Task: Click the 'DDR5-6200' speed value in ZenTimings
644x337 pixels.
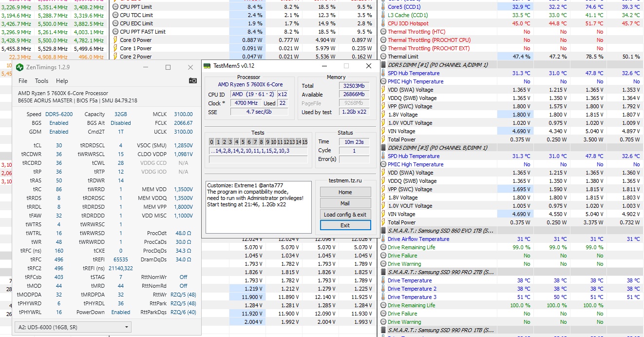Action: click(58, 114)
